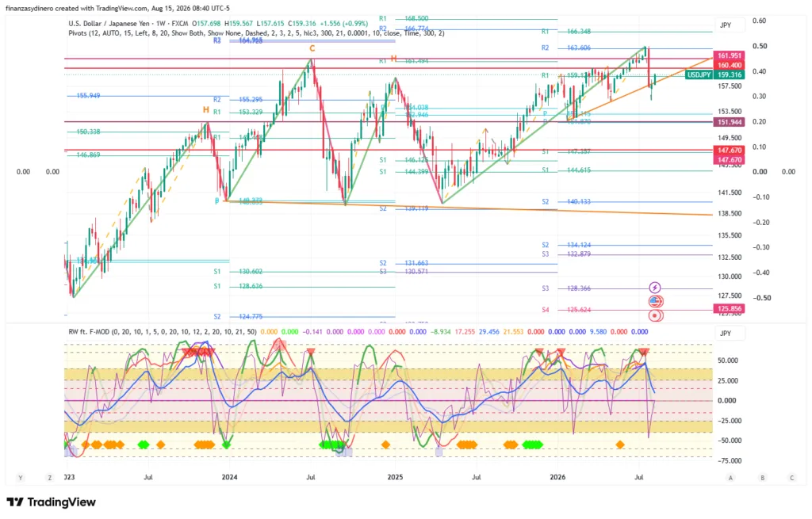This screenshot has width=812, height=519.
Task: Click the 2024 label on time axis
Action: pos(229,477)
